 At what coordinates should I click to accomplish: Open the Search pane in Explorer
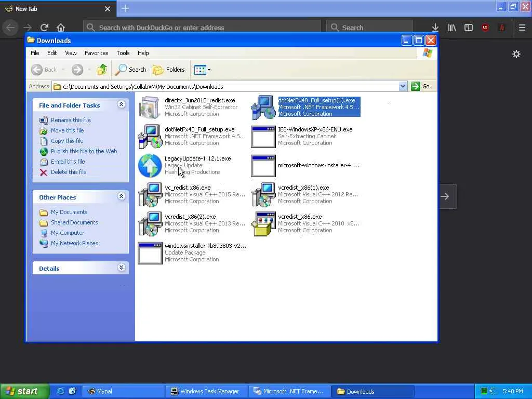130,70
